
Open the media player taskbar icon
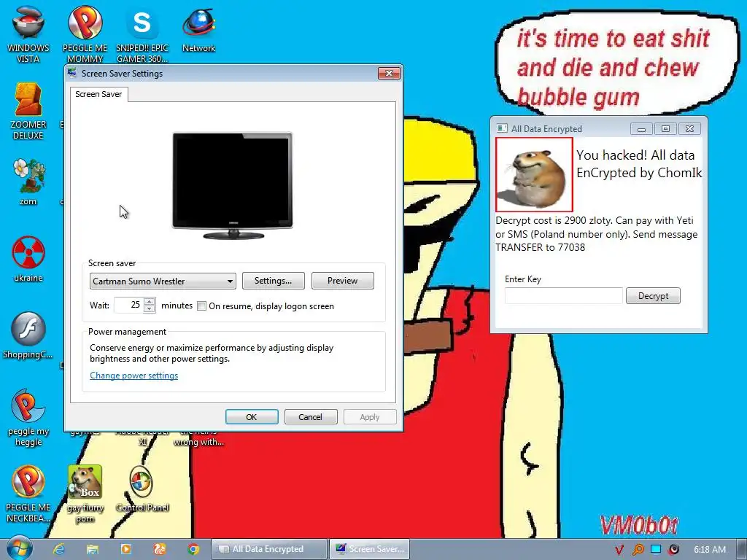click(126, 549)
